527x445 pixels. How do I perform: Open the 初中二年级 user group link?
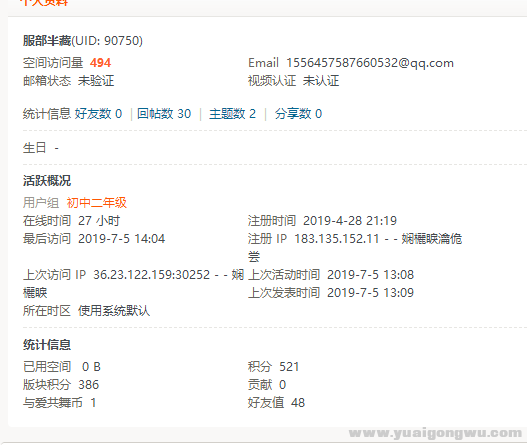pos(96,203)
